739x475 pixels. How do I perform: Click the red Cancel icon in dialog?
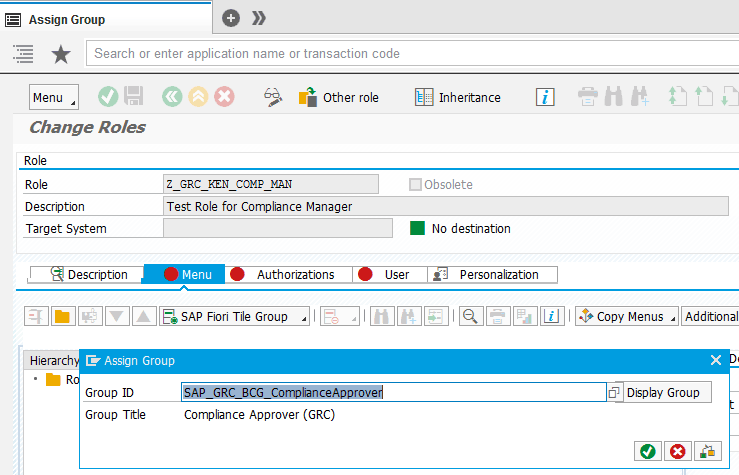click(677, 451)
